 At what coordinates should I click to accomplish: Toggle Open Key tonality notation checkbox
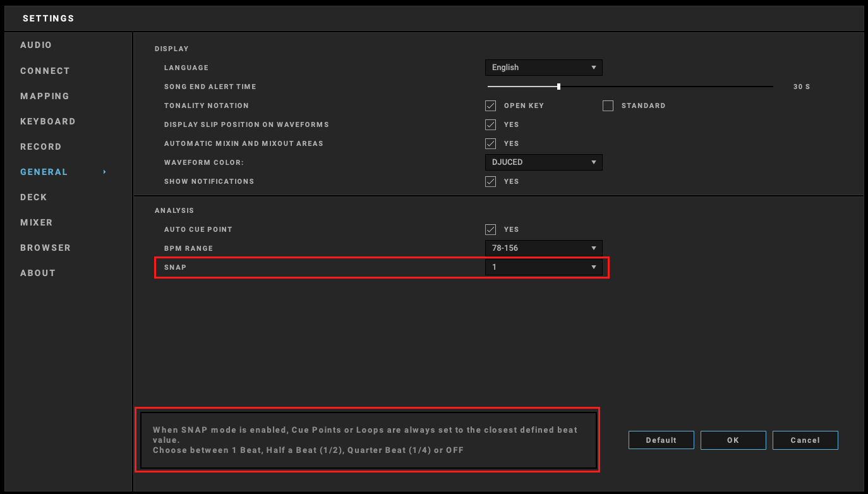coord(490,105)
